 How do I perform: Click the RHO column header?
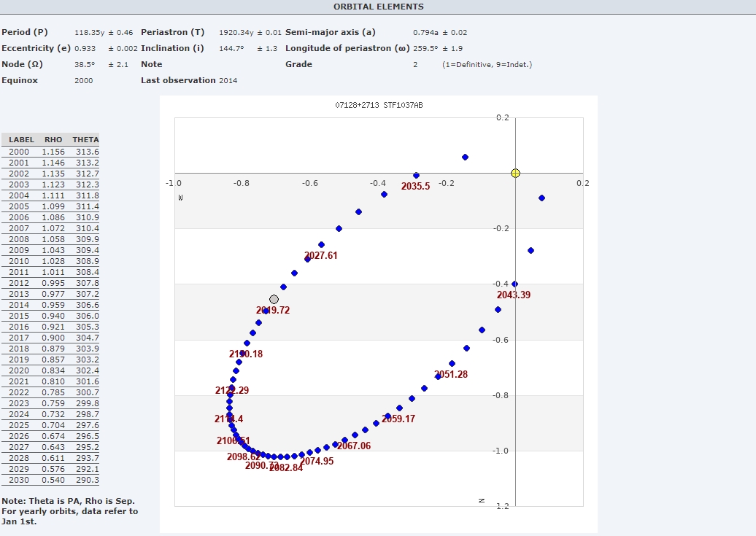click(53, 139)
